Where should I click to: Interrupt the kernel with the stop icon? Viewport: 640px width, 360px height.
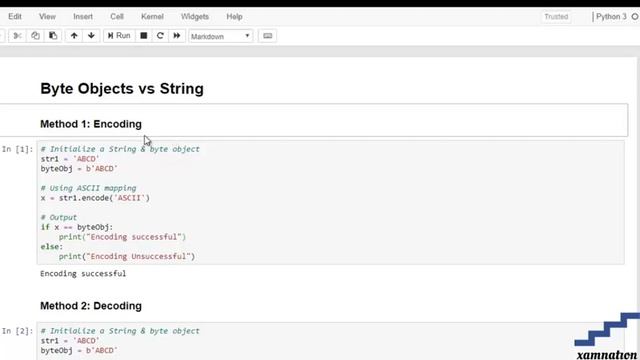pyautogui.click(x=144, y=36)
